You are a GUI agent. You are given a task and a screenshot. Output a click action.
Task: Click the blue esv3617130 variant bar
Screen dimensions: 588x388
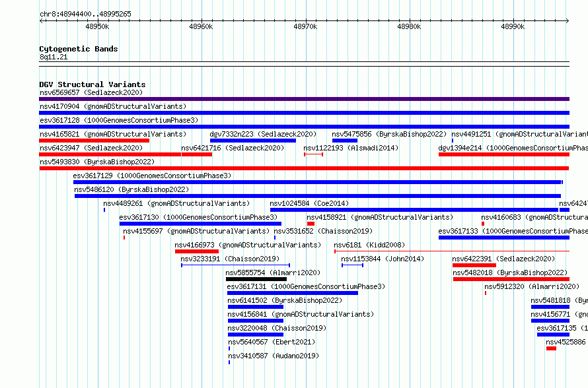click(x=200, y=224)
